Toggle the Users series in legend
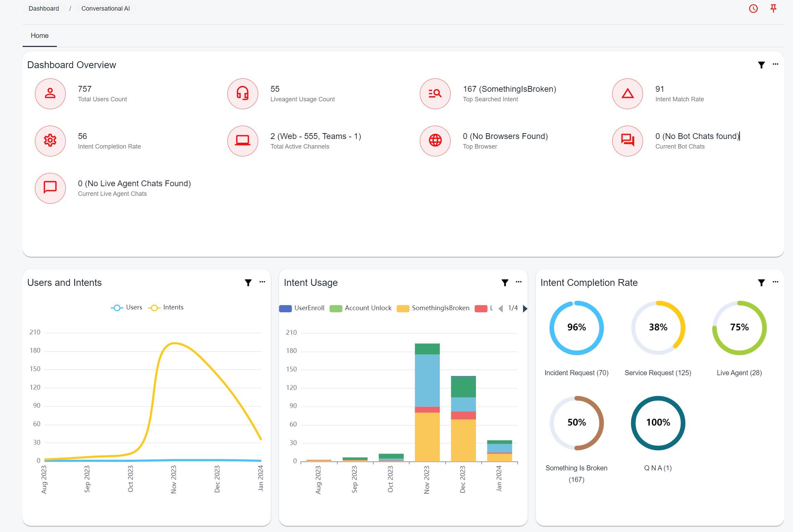 click(x=126, y=307)
